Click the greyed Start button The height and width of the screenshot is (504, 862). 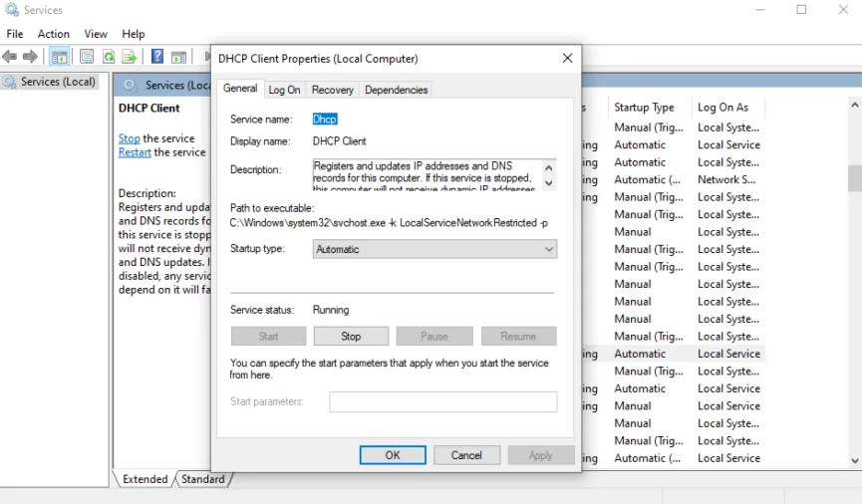(x=268, y=336)
